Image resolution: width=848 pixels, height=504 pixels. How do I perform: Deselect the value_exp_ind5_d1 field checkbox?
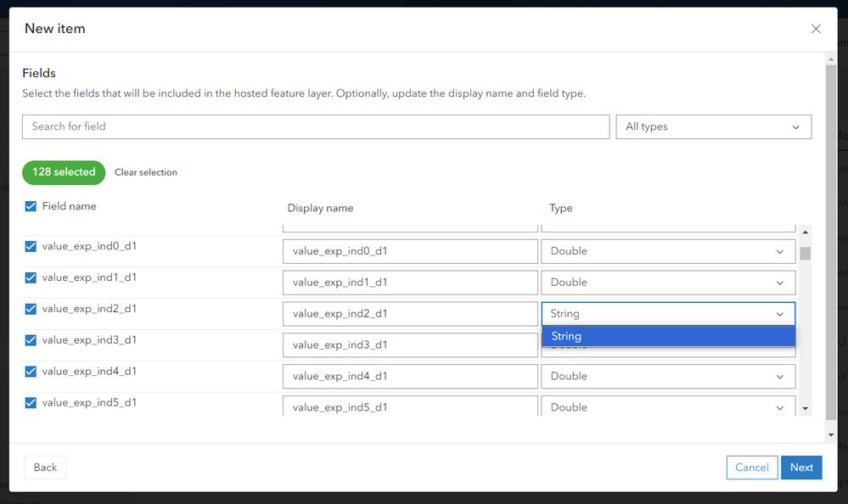[31, 403]
